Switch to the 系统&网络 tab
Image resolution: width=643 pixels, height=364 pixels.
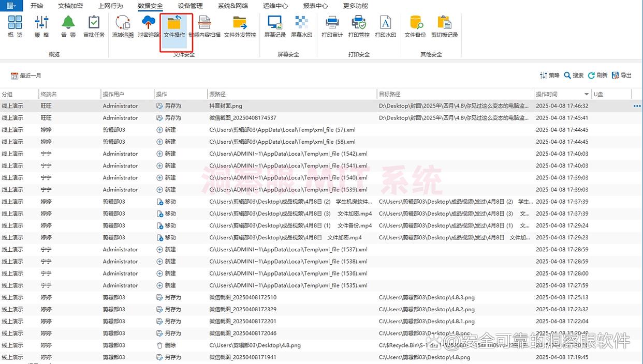coord(232,6)
